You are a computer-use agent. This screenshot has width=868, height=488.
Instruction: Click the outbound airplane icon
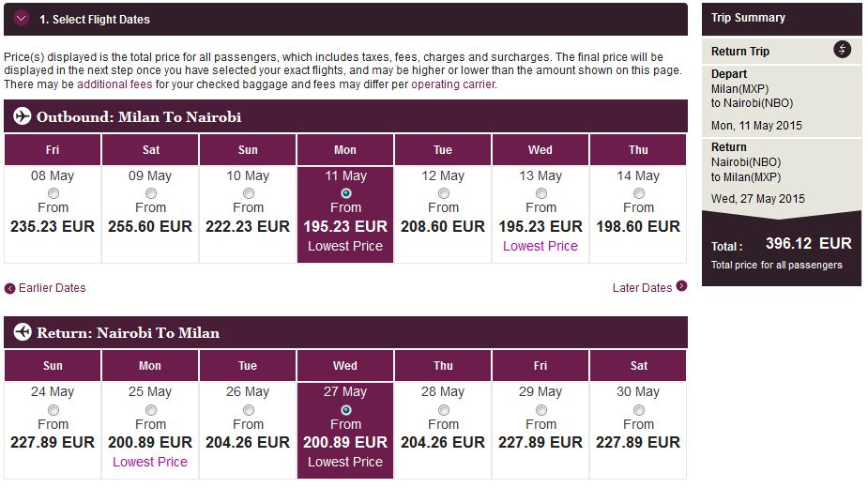pos(23,117)
